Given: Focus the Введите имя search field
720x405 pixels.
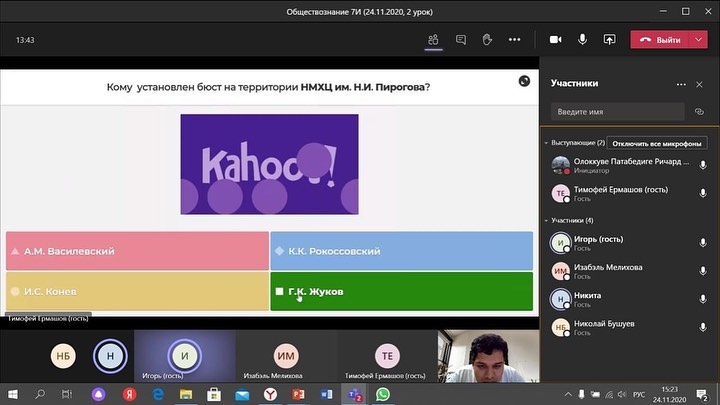Looking at the screenshot, I should (617, 112).
